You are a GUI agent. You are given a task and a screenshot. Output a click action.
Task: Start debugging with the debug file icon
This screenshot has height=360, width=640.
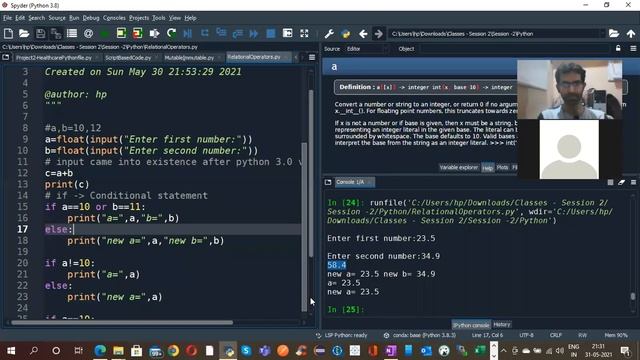[188, 33]
